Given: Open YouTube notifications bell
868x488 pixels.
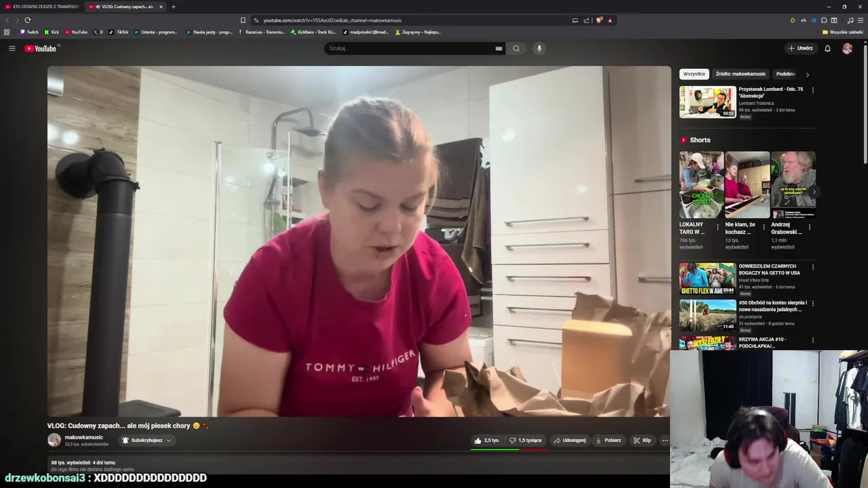Looking at the screenshot, I should click(827, 48).
